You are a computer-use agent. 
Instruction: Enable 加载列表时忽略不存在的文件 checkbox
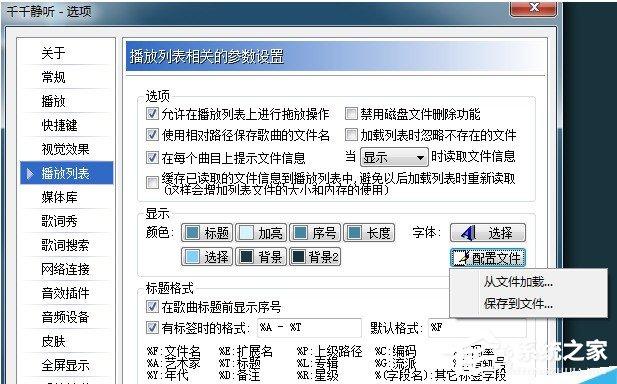(x=351, y=135)
